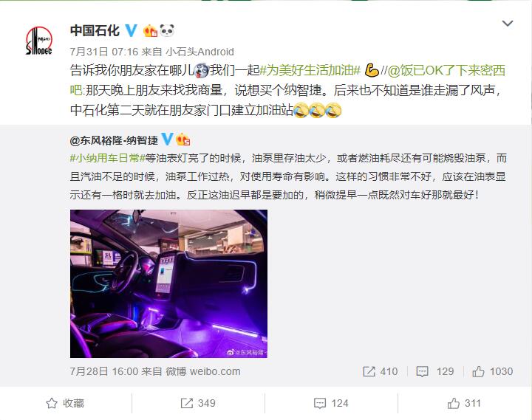Open the 7月31日 07:16 timestamp link

(x=104, y=52)
